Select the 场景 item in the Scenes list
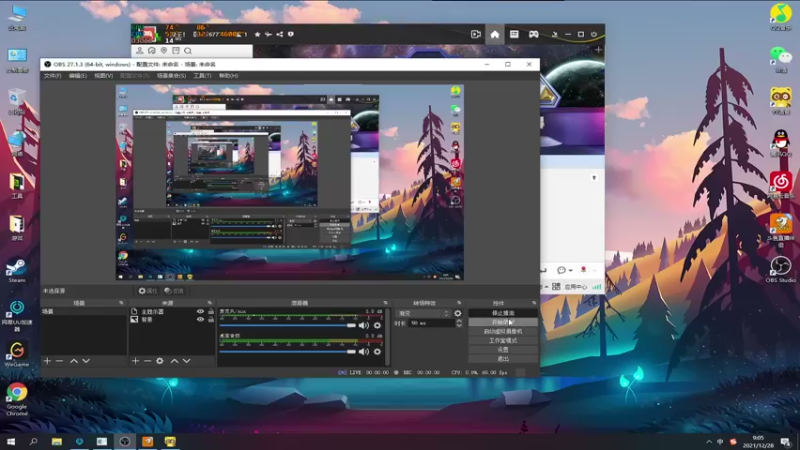Viewport: 800px width, 450px height. point(84,311)
